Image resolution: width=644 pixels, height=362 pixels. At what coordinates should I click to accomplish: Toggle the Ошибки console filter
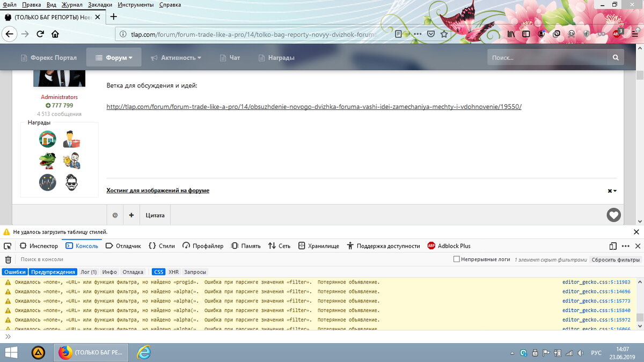tap(15, 272)
